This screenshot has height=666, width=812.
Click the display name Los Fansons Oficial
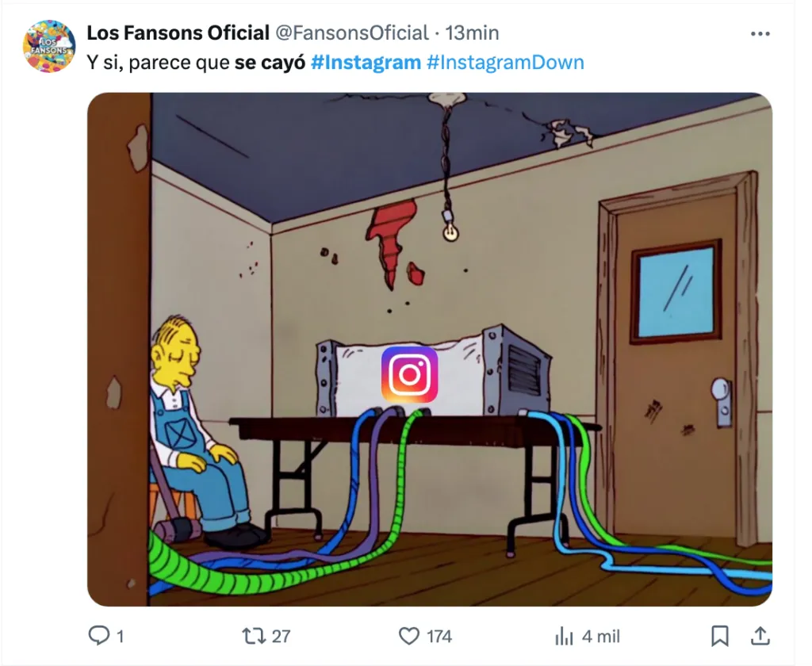178,33
